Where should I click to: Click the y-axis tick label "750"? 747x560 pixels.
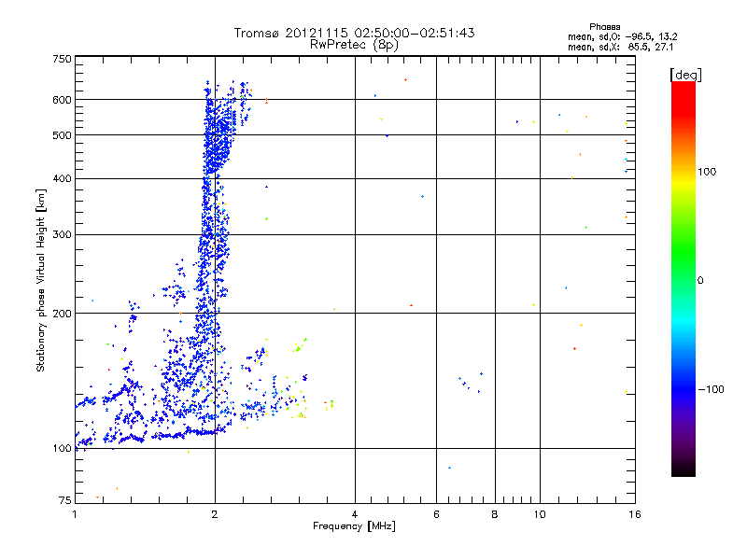[x=62, y=59]
